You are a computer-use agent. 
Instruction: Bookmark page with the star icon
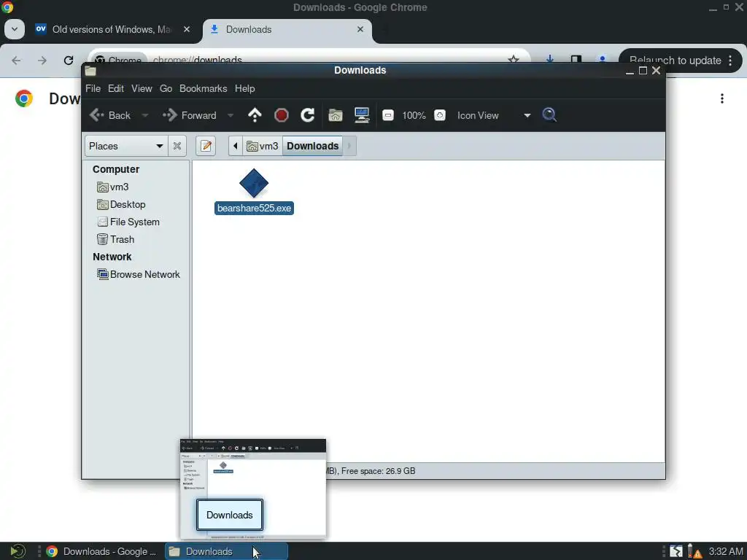coord(513,60)
